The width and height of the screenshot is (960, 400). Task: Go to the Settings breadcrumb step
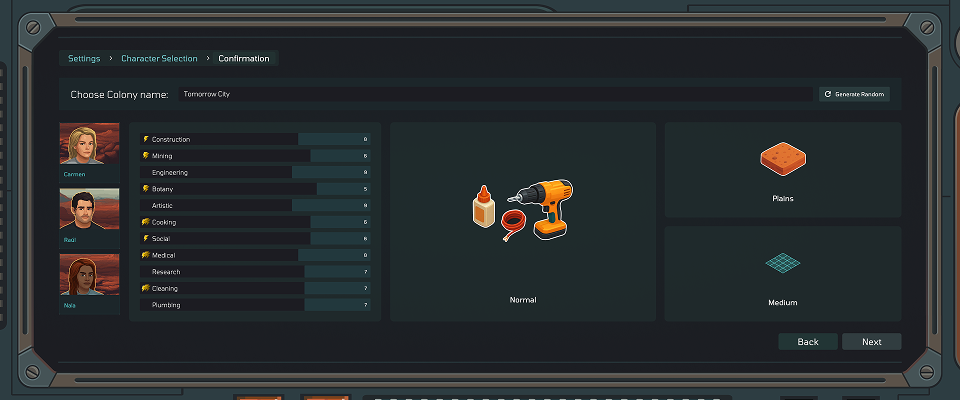tap(84, 59)
